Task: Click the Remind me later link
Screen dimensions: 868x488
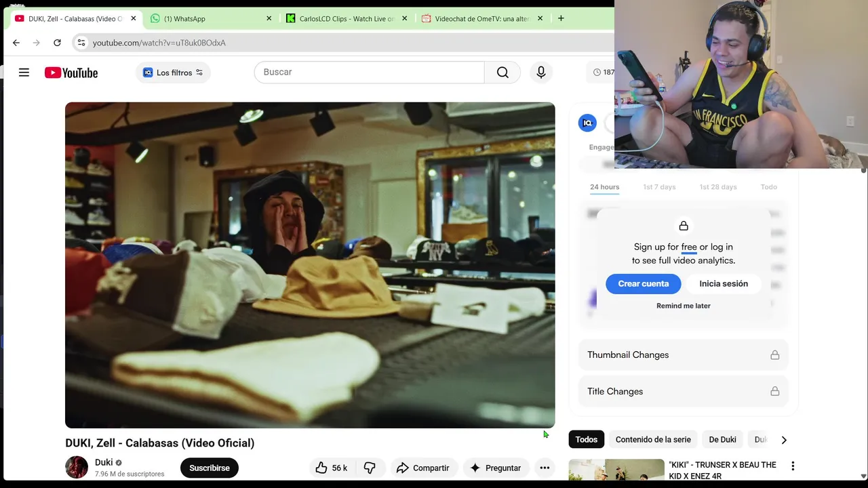Action: pos(684,306)
